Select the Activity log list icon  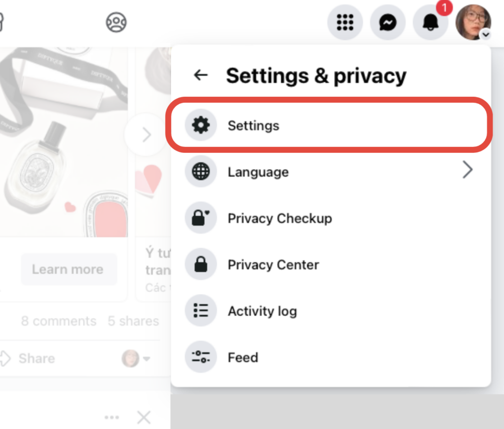click(x=200, y=310)
